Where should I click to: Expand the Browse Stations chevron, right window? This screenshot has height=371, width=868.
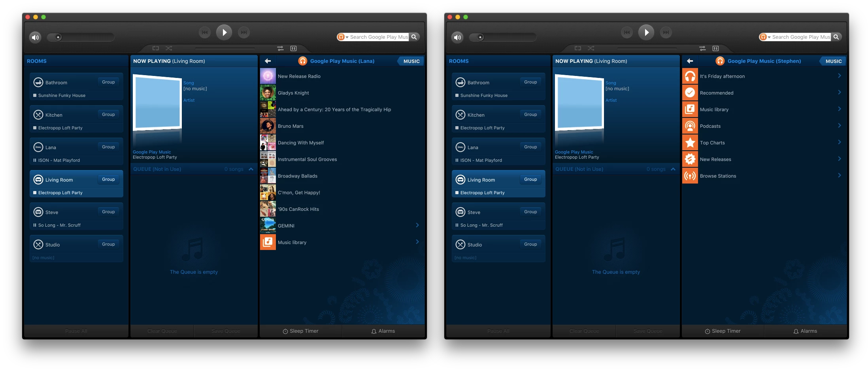840,176
